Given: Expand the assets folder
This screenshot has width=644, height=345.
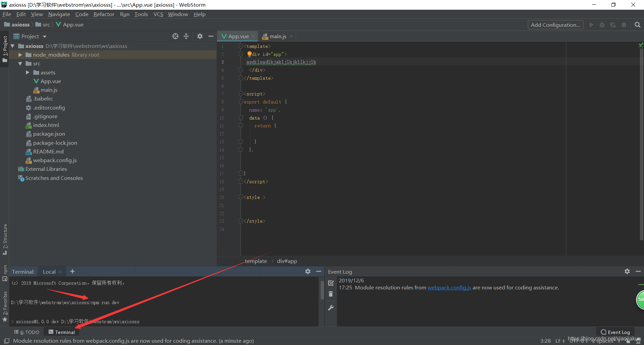Looking at the screenshot, I should (28, 72).
